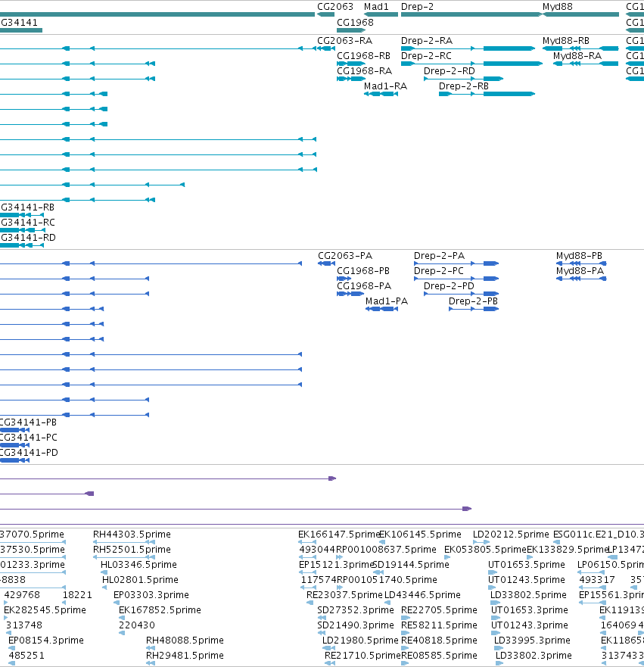Choose the Drep-2-RC transcript label
Viewport: 644px width, 667px height.
(426, 56)
